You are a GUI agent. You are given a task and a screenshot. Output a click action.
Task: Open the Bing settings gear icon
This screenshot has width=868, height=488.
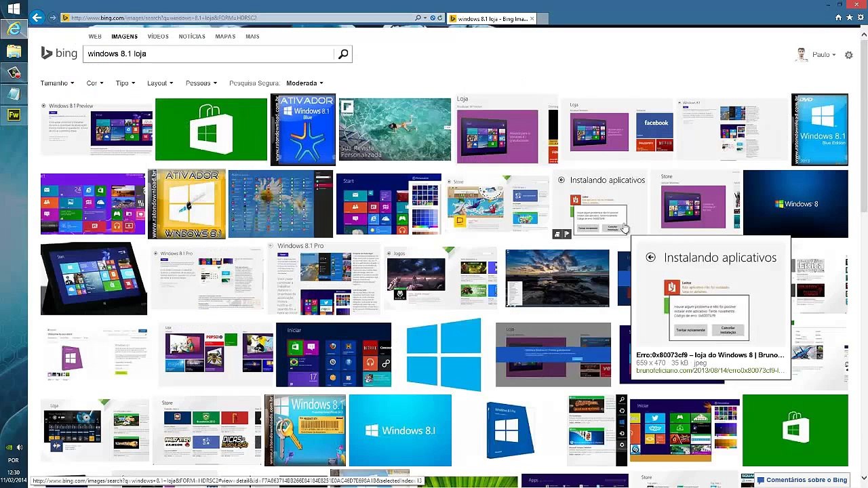[848, 55]
